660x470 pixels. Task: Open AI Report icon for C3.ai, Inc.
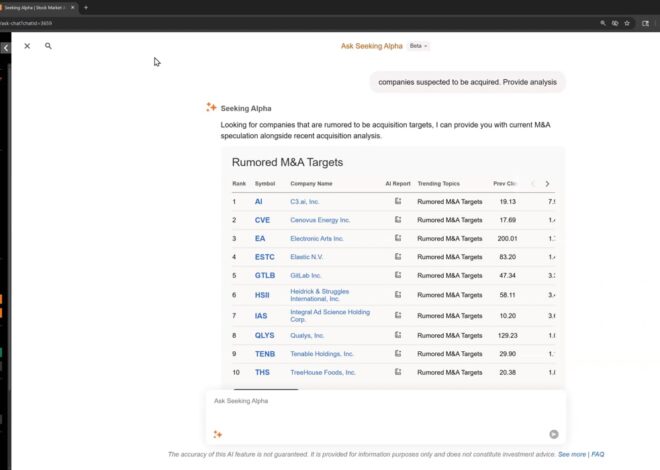397,201
